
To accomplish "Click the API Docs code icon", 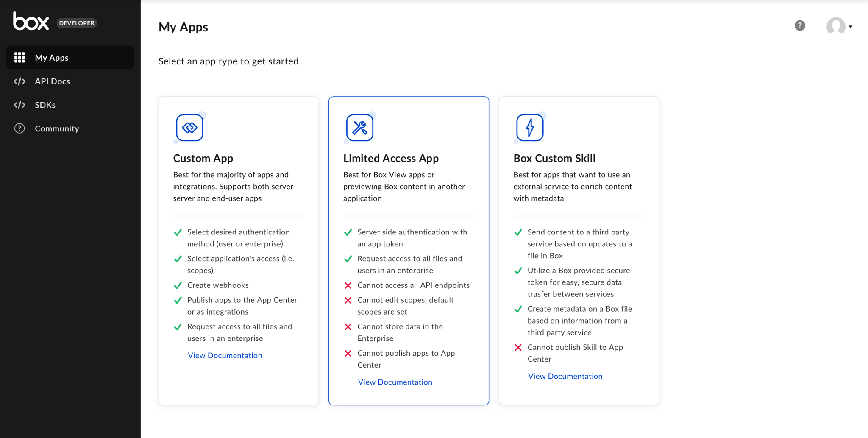I will tap(19, 81).
